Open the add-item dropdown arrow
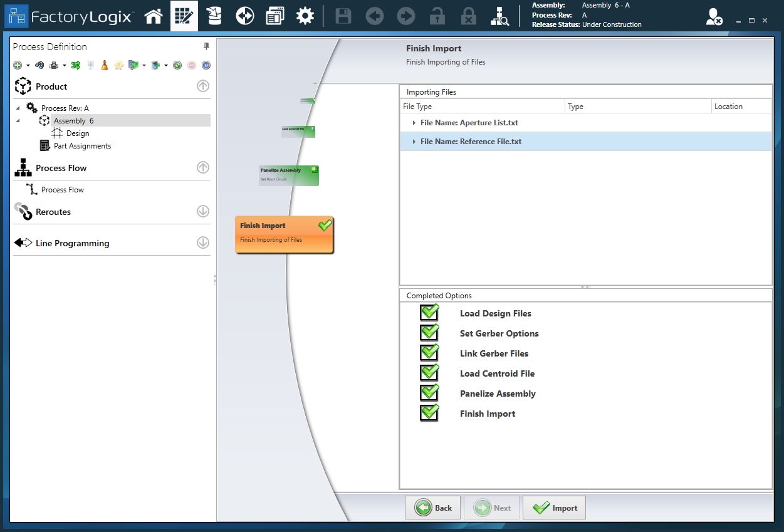Screen dimensions: 784x532 click(27, 65)
